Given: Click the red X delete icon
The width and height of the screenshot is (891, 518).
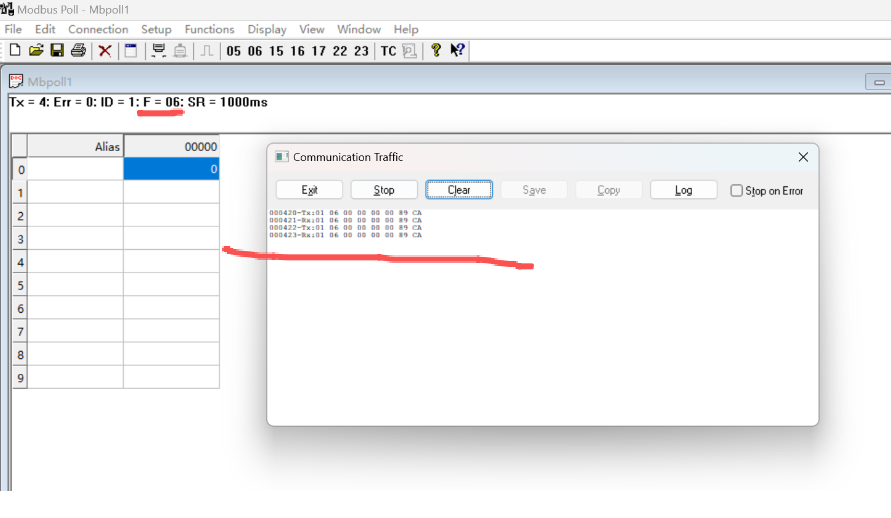Looking at the screenshot, I should point(105,51).
